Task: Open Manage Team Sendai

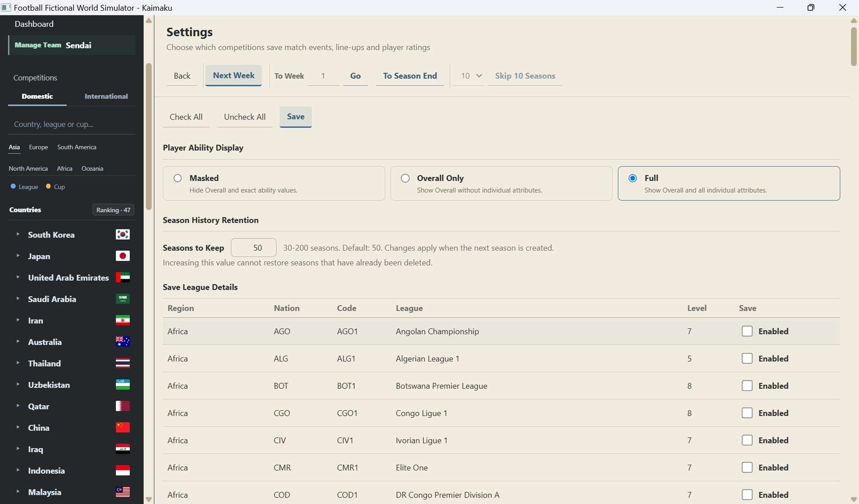Action: coord(72,45)
